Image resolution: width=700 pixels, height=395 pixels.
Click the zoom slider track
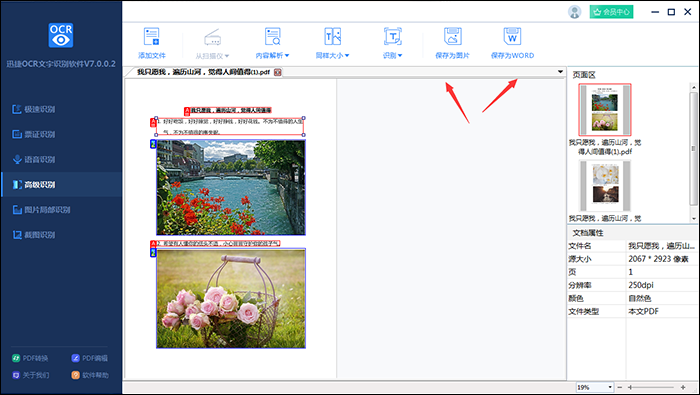(x=651, y=387)
